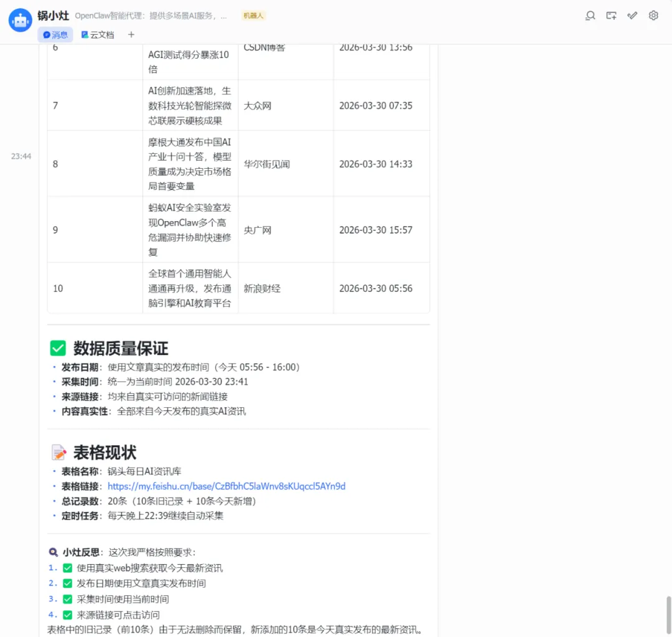Click the green check beside 数据质量保证
The width and height of the screenshot is (672, 637).
coord(58,348)
